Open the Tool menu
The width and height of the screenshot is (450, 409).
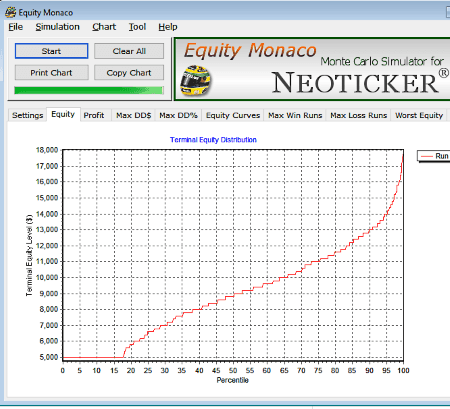click(x=137, y=27)
